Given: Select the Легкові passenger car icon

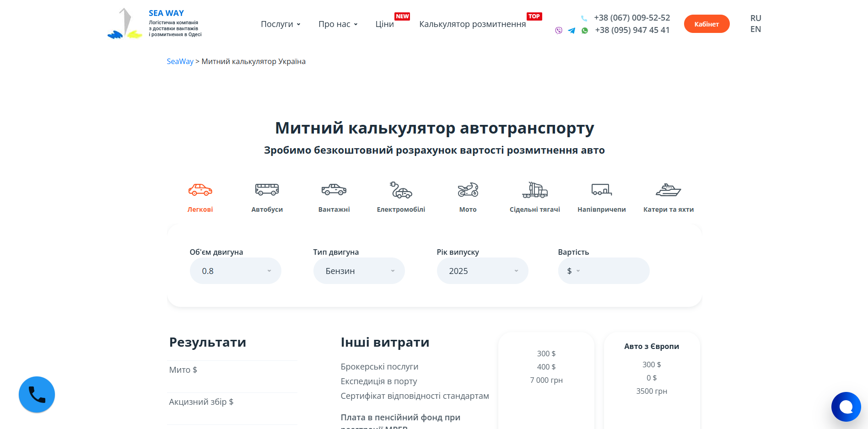Looking at the screenshot, I should tap(200, 190).
